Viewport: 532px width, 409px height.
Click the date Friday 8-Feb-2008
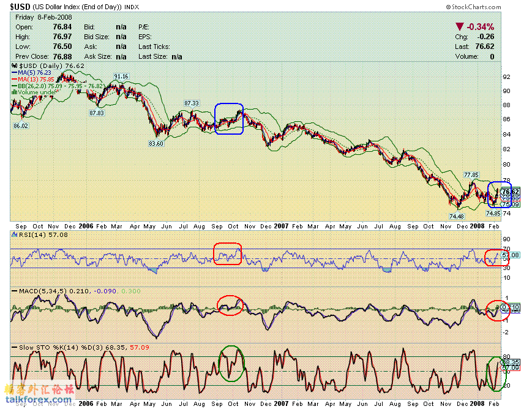[43, 17]
